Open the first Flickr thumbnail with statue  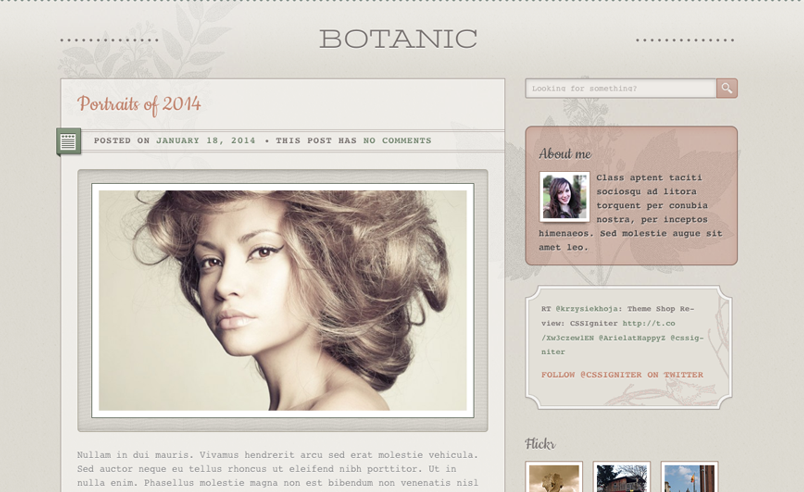(554, 477)
